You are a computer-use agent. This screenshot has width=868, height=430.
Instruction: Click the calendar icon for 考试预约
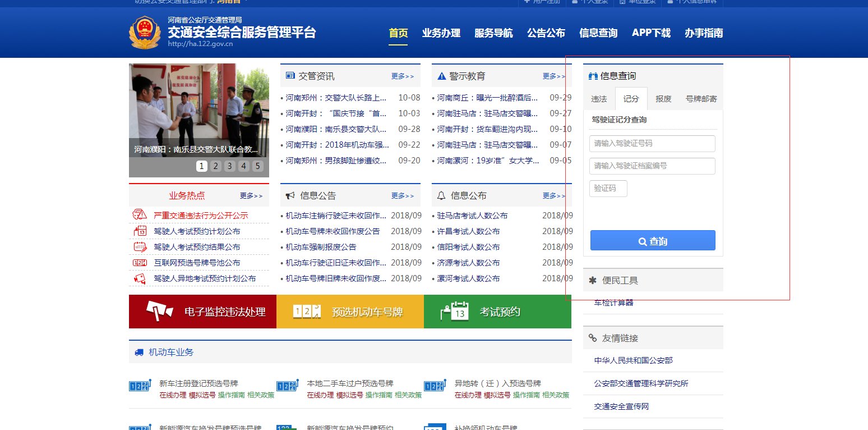(x=455, y=312)
